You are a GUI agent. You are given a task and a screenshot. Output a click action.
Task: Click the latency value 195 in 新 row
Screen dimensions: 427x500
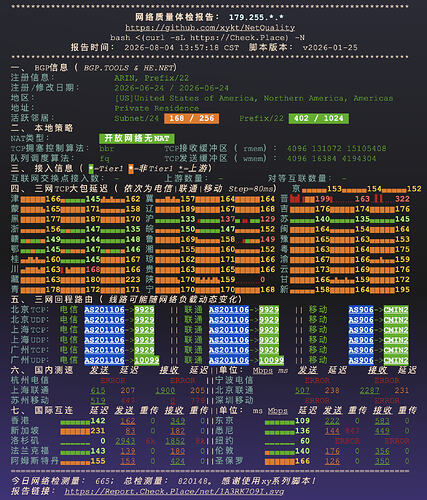(x=402, y=289)
